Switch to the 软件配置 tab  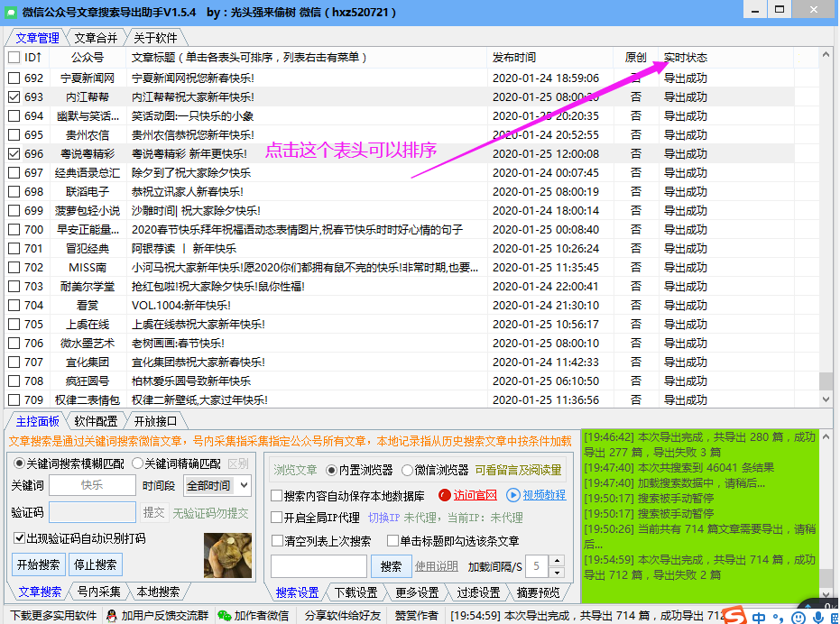tap(96, 421)
